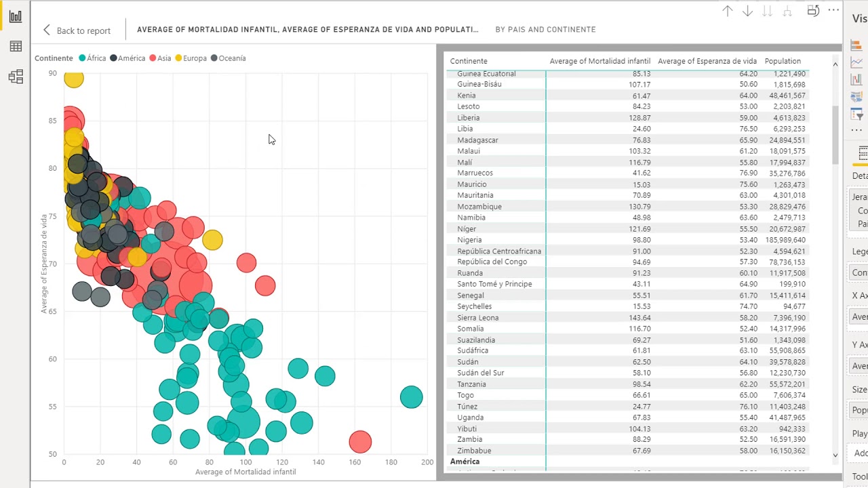Switch to vertical layout icon
The image size is (868, 488).
814,11
